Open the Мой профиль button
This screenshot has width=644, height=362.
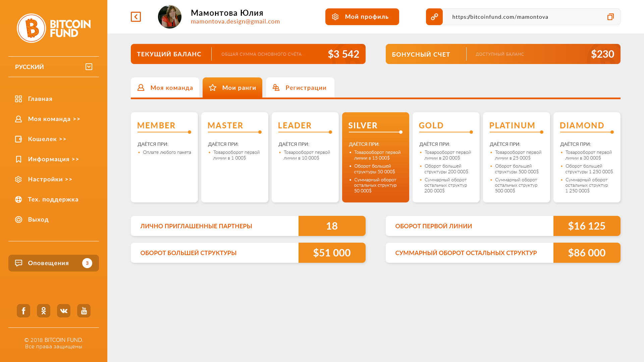point(362,17)
